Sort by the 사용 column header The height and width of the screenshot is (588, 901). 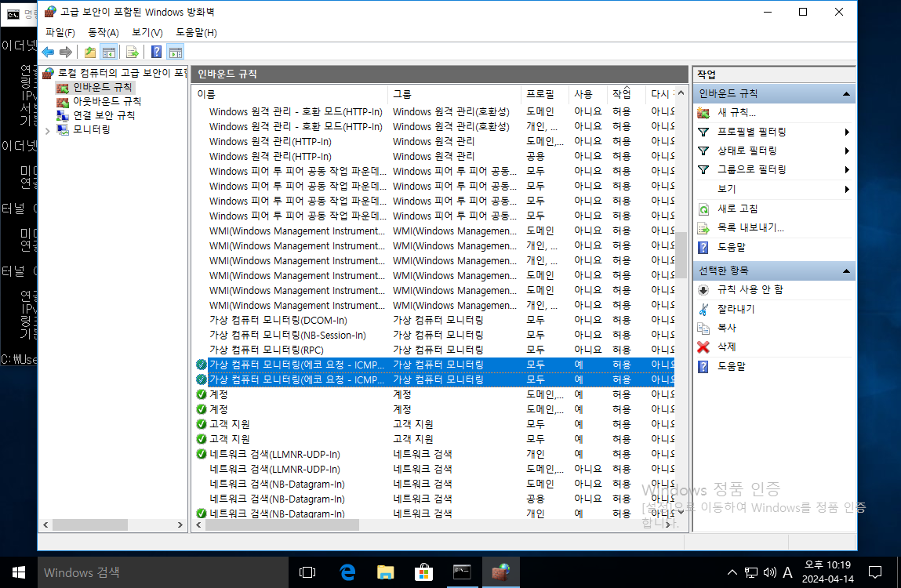click(x=588, y=94)
